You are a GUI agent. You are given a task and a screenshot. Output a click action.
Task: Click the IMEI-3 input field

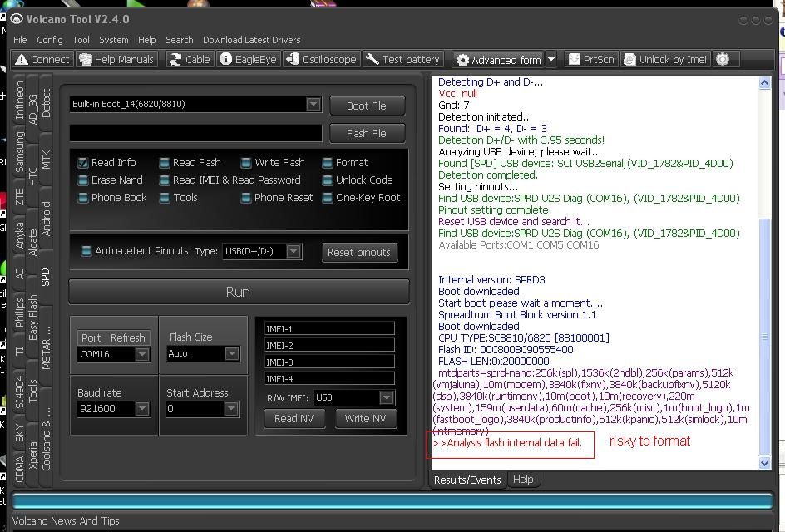coord(329,362)
